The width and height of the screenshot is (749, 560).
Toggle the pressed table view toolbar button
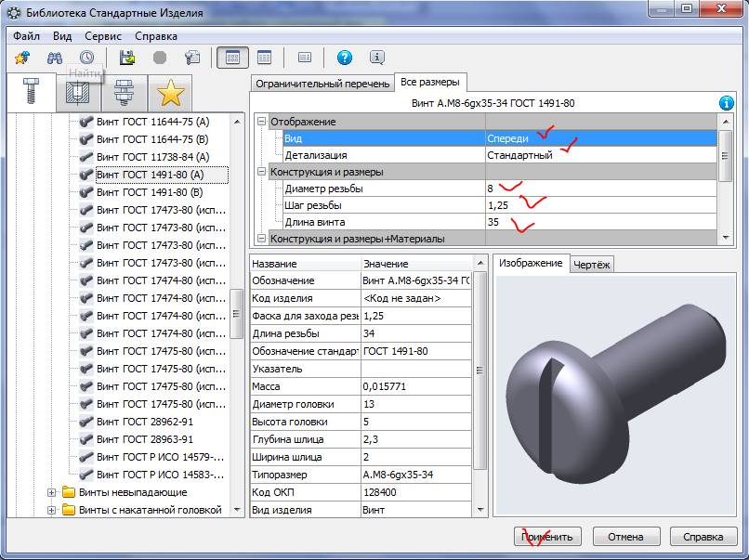[x=232, y=58]
